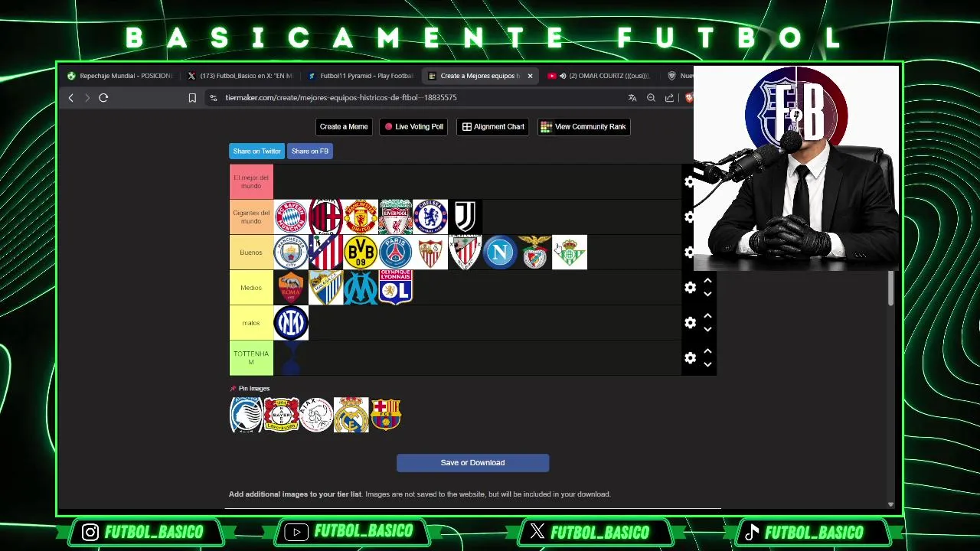Select the Atlético Madrid crest

pyautogui.click(x=326, y=253)
